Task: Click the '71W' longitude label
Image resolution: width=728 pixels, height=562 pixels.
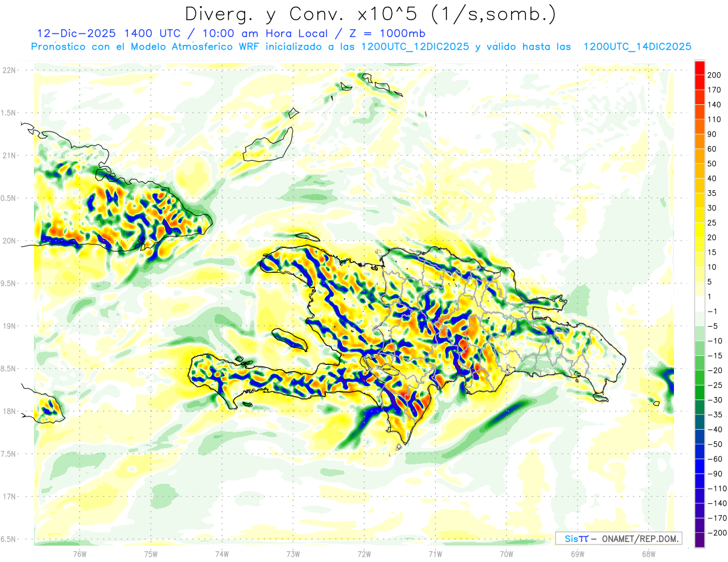Action: (x=435, y=554)
